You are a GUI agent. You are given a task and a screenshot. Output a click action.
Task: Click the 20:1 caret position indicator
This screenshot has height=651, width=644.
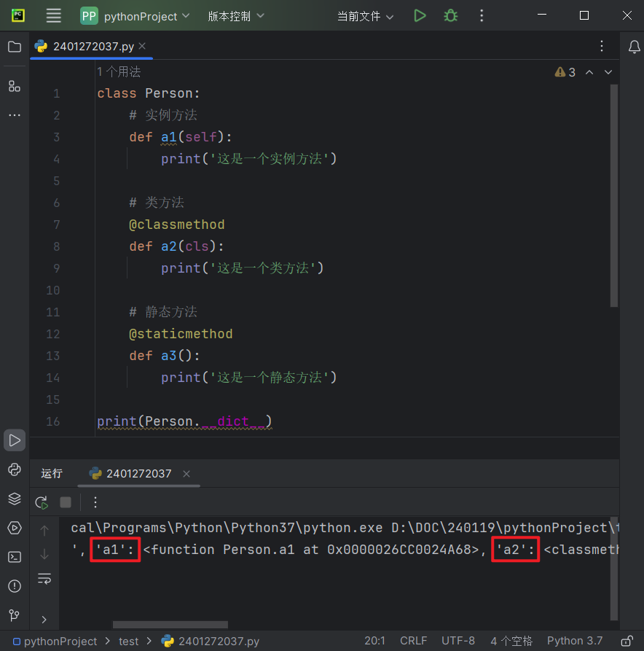(374, 641)
